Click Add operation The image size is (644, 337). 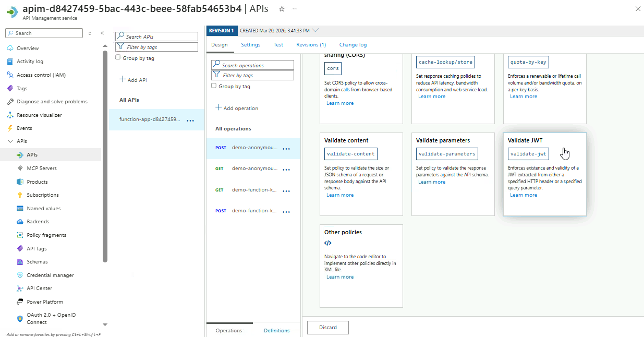coord(237,108)
